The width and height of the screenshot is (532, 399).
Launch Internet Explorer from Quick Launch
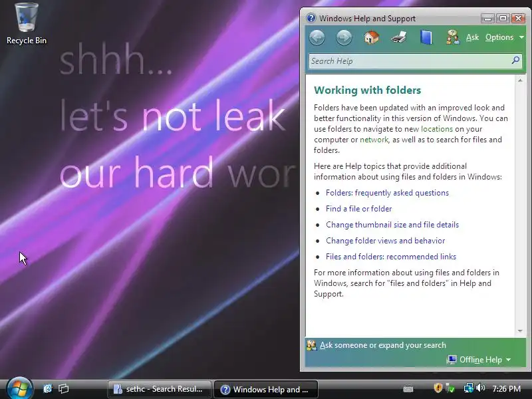48,388
